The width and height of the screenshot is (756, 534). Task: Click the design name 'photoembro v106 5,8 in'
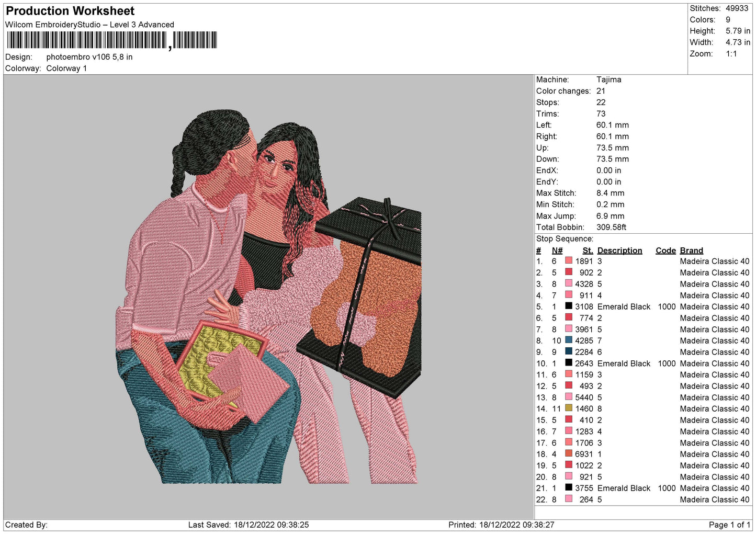(x=89, y=57)
